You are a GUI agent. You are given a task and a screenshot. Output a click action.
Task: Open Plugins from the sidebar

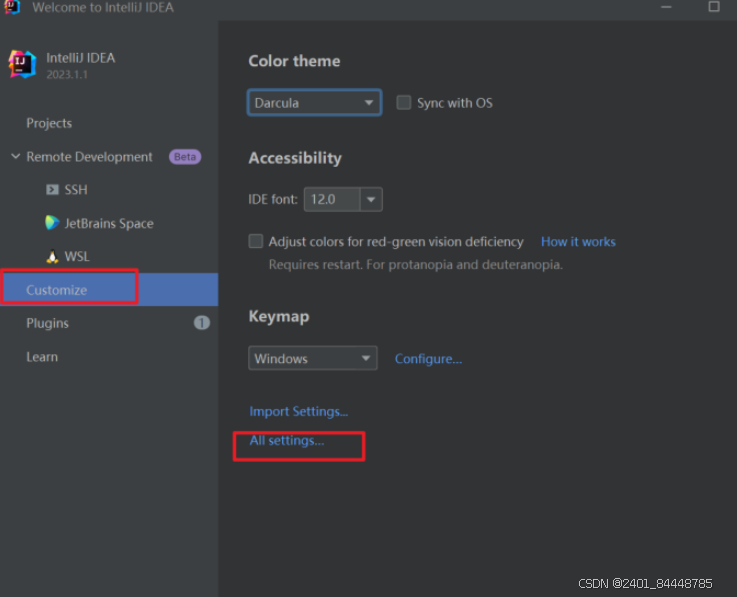(47, 323)
